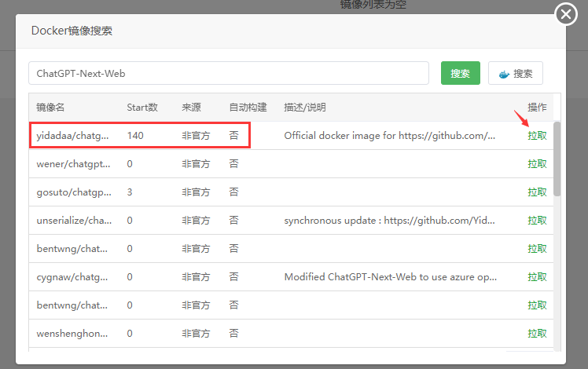The width and height of the screenshot is (588, 369).
Task: Click 拉取 for the wener/chatgpt image
Action: click(537, 164)
